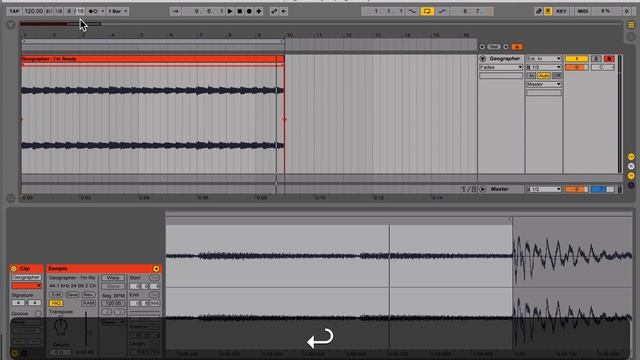Click the Rev reverse sample button
The height and width of the screenshot is (360, 640).
pyautogui.click(x=88, y=294)
